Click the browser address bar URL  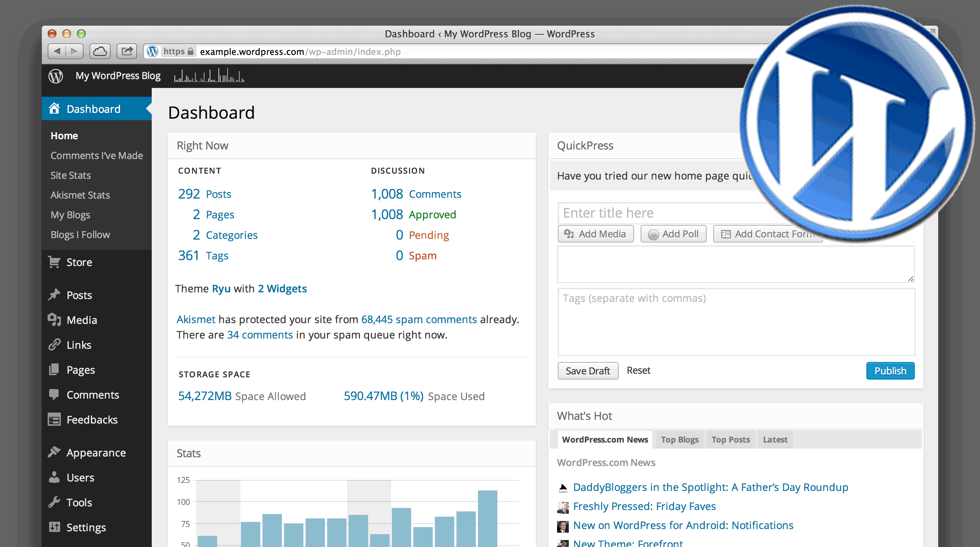click(x=300, y=51)
